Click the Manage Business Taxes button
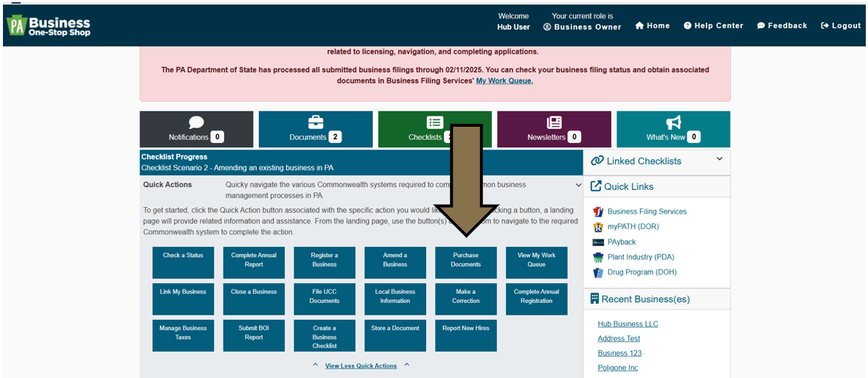The height and width of the screenshot is (378, 868). pyautogui.click(x=183, y=335)
